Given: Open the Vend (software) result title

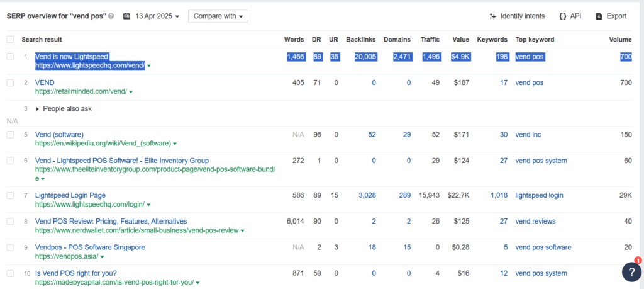Looking at the screenshot, I should pyautogui.click(x=59, y=135).
